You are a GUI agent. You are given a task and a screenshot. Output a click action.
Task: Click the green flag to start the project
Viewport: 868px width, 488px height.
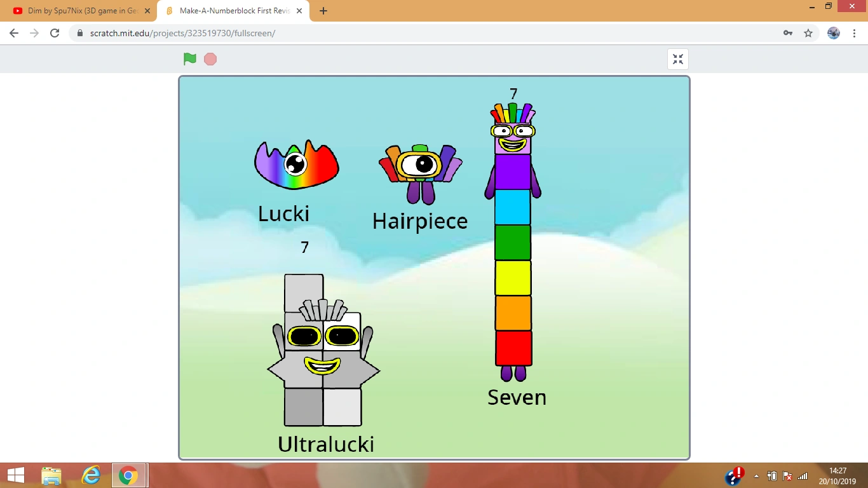coord(189,58)
